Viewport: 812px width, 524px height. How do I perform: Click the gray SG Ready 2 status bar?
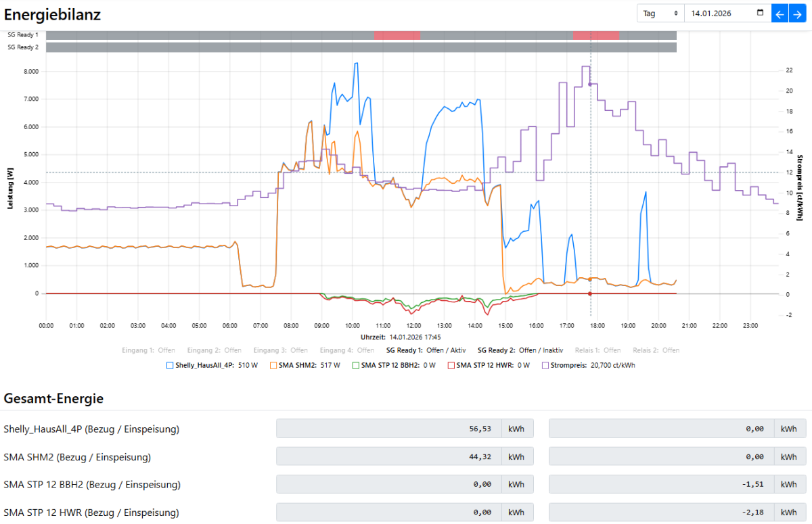click(x=361, y=47)
